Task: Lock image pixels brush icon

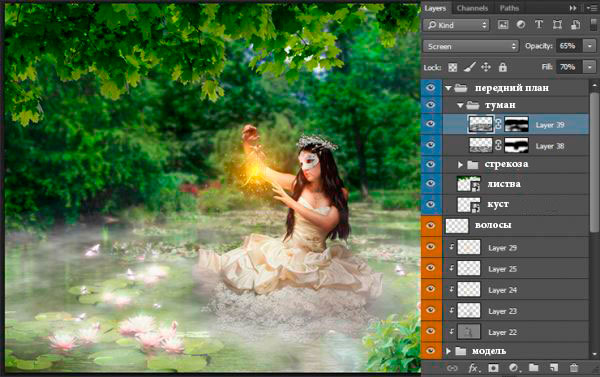Action: 470,67
